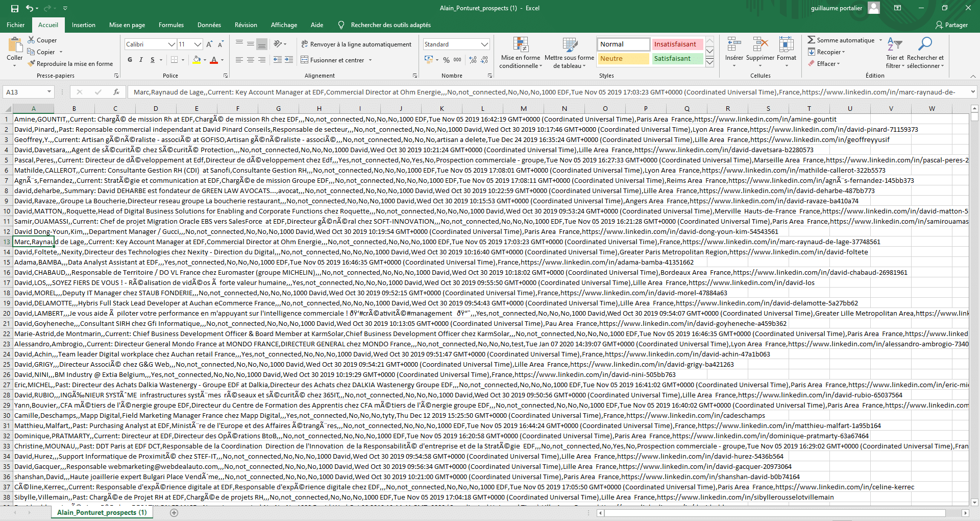The image size is (980, 521).
Task: Click the insert function fx icon
Action: pos(116,92)
